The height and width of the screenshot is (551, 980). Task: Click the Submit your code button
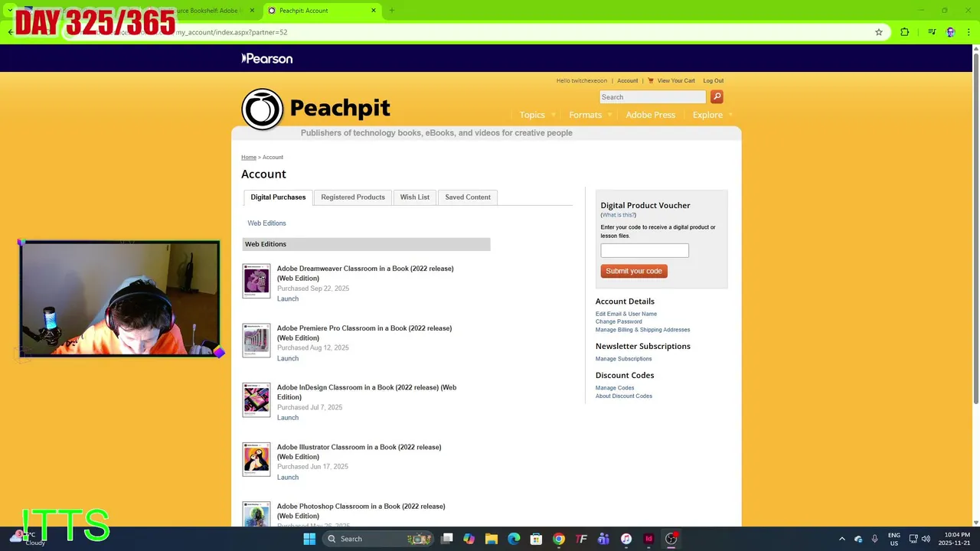(634, 271)
